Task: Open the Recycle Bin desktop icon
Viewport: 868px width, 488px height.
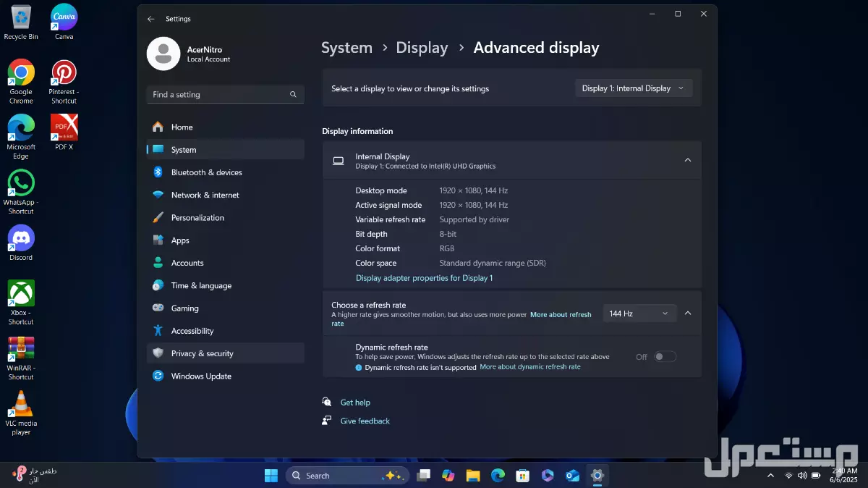Action: tap(21, 22)
